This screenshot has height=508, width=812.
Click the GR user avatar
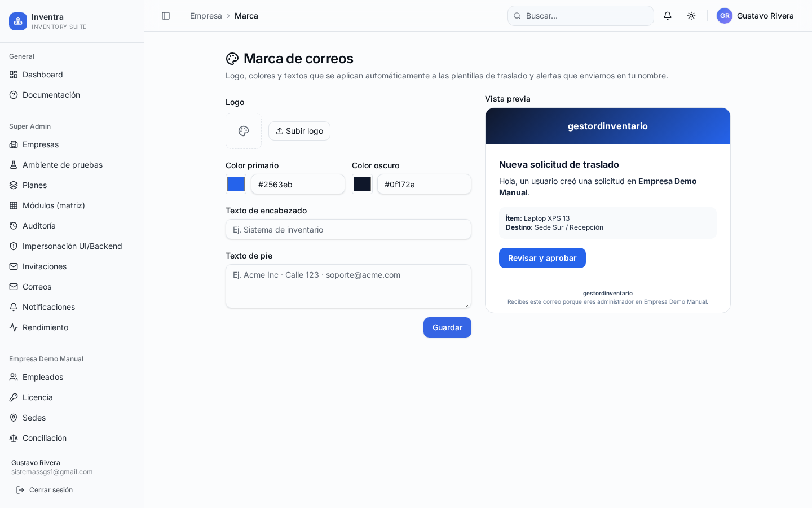click(725, 16)
